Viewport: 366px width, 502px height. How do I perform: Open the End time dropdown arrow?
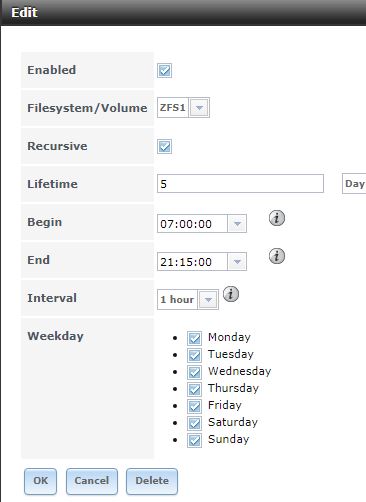pyautogui.click(x=237, y=262)
